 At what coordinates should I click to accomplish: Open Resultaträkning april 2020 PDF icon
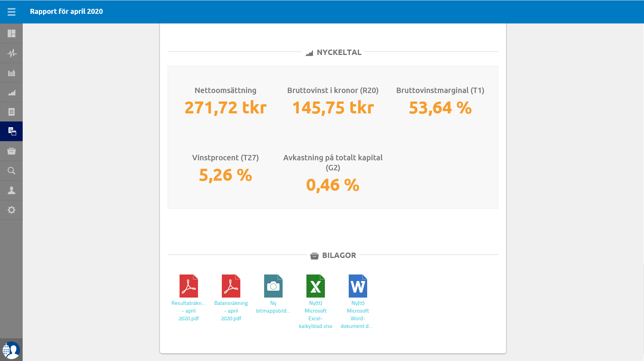[x=189, y=286]
